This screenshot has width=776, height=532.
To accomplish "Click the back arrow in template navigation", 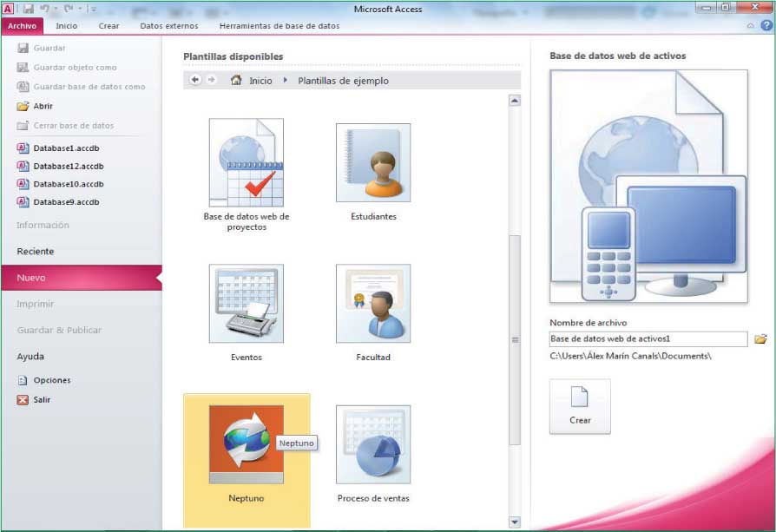I will 195,80.
